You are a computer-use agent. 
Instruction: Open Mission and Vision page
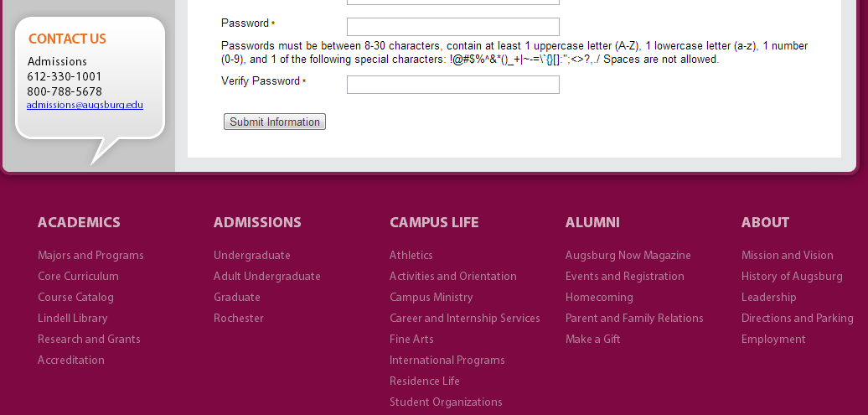tap(787, 255)
